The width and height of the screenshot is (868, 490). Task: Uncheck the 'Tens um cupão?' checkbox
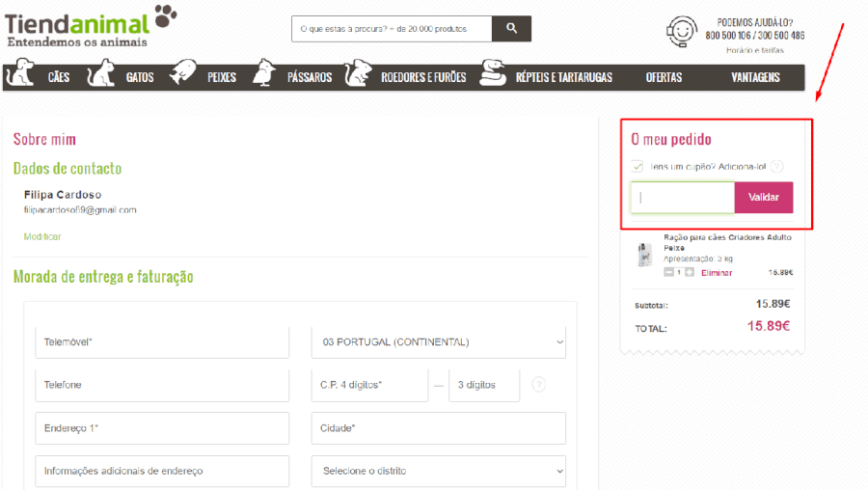pos(637,166)
